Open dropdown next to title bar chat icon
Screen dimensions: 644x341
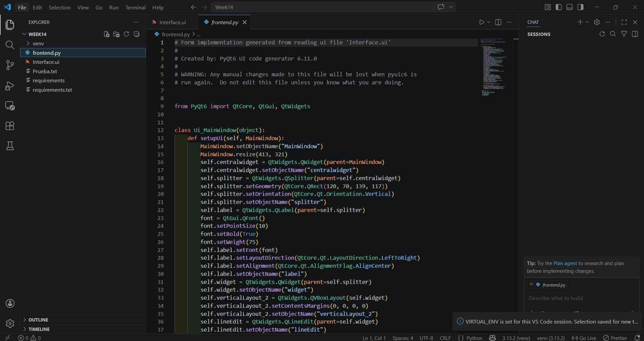451,7
